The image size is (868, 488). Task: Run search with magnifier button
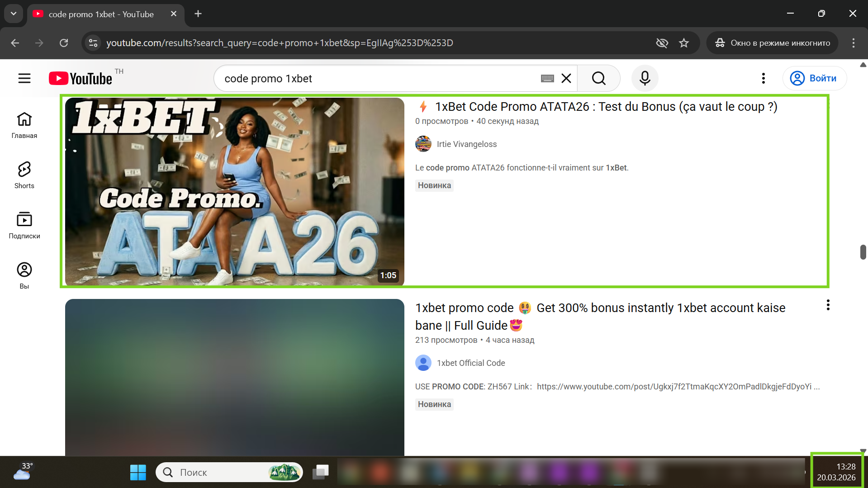[x=598, y=79]
